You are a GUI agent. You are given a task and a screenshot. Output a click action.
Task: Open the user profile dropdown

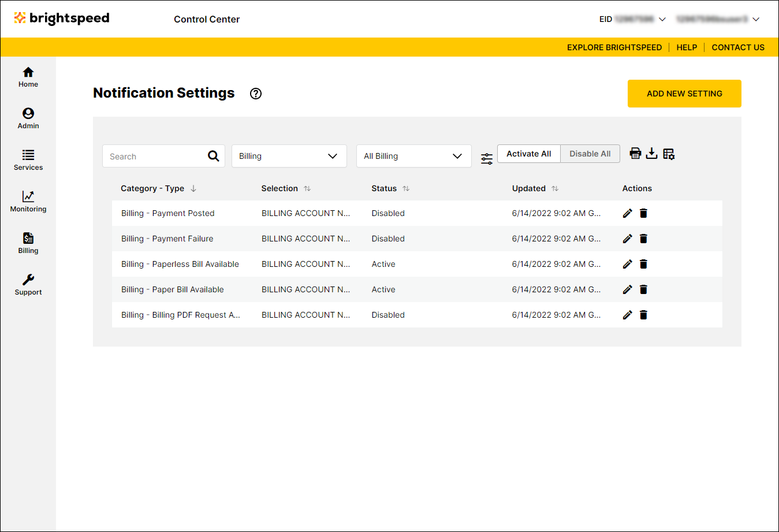click(x=718, y=19)
